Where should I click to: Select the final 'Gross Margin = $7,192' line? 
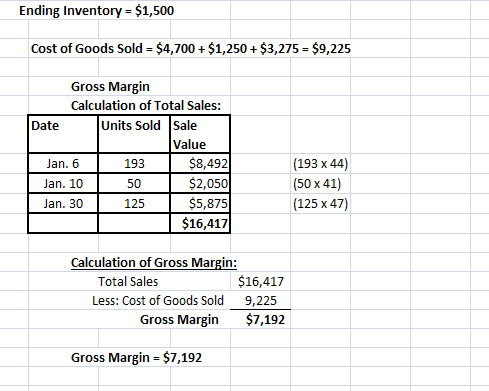click(136, 358)
